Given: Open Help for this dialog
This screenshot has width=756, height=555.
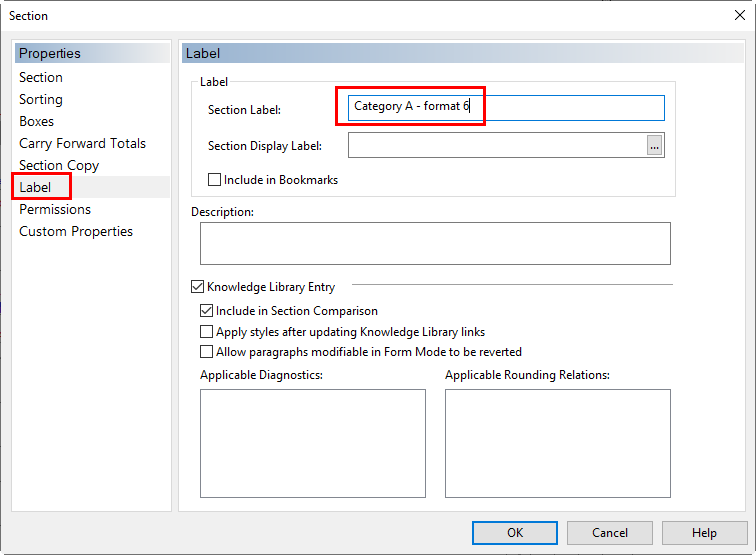Looking at the screenshot, I should (x=704, y=533).
